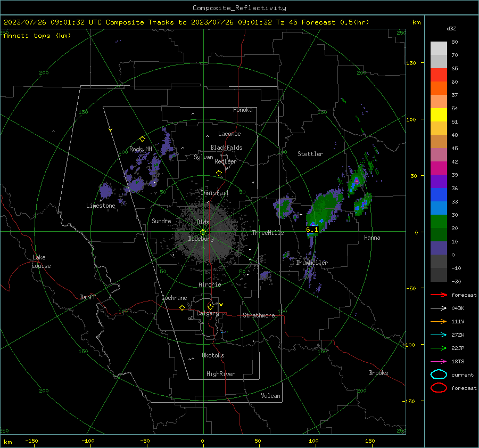479x448 pixels.
Task: Click the cyan 27ZW arrow in legend
Action: tap(439, 335)
